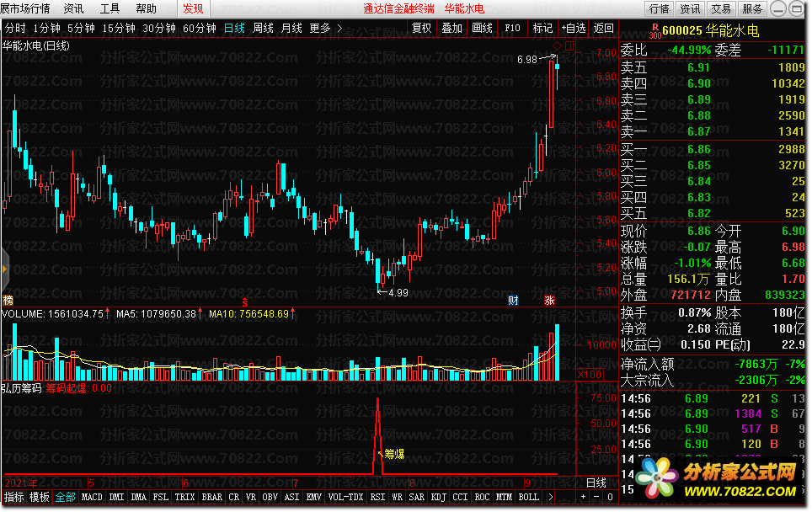Switch the indicator to DMI
Viewport: 812px width, 512px height.
tap(116, 497)
